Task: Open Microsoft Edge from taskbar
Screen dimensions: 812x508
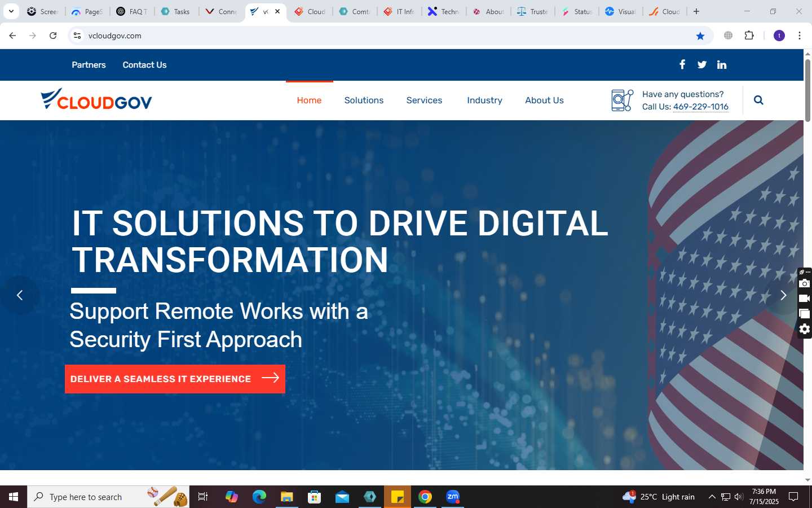Action: click(x=259, y=497)
